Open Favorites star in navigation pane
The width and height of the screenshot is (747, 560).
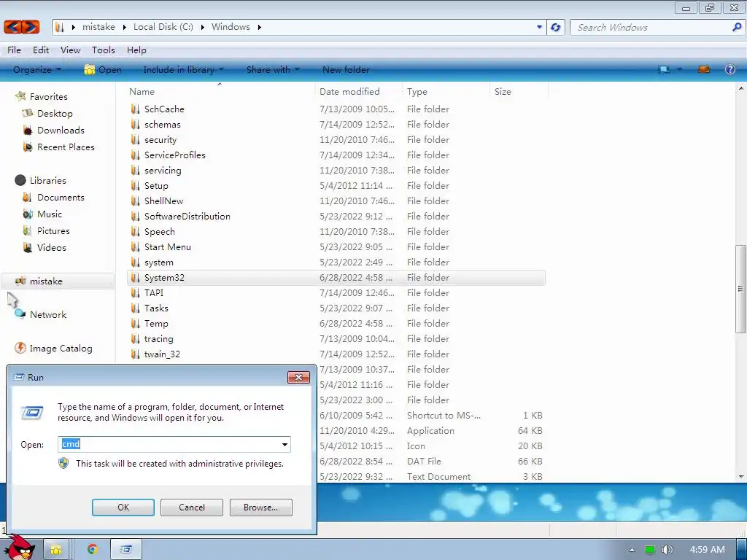[x=20, y=96]
